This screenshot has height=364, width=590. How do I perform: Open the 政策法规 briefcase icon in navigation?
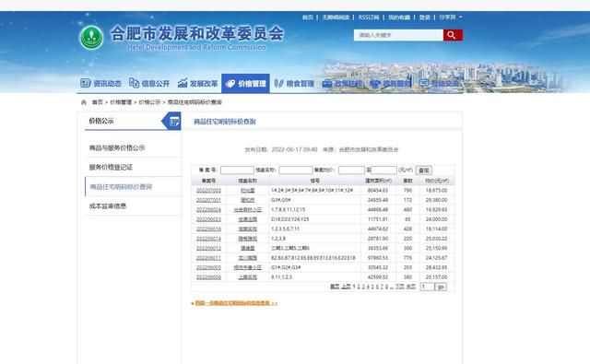(327, 84)
